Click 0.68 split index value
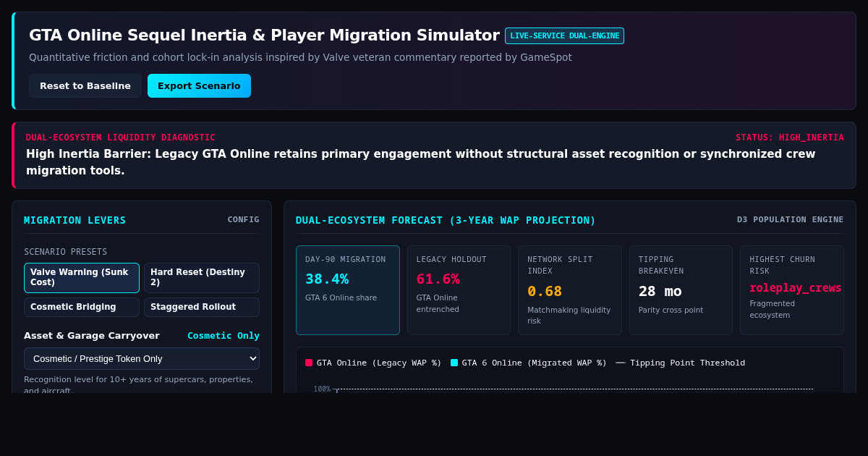This screenshot has height=456, width=868. pyautogui.click(x=545, y=291)
